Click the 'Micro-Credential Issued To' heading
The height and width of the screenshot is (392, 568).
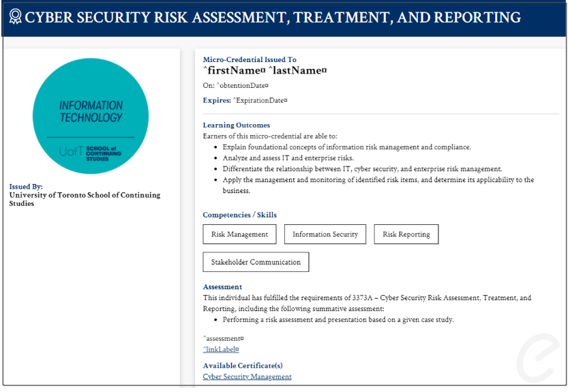coord(250,59)
